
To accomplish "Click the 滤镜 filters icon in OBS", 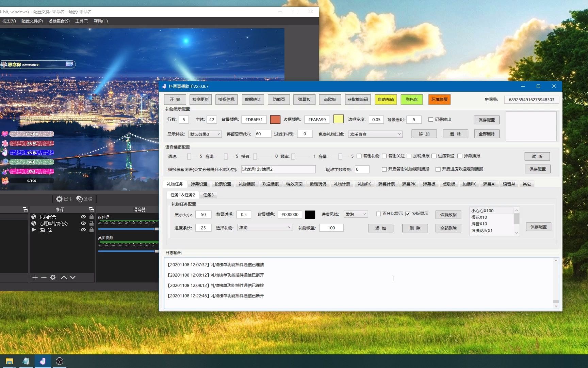I will tap(80, 199).
